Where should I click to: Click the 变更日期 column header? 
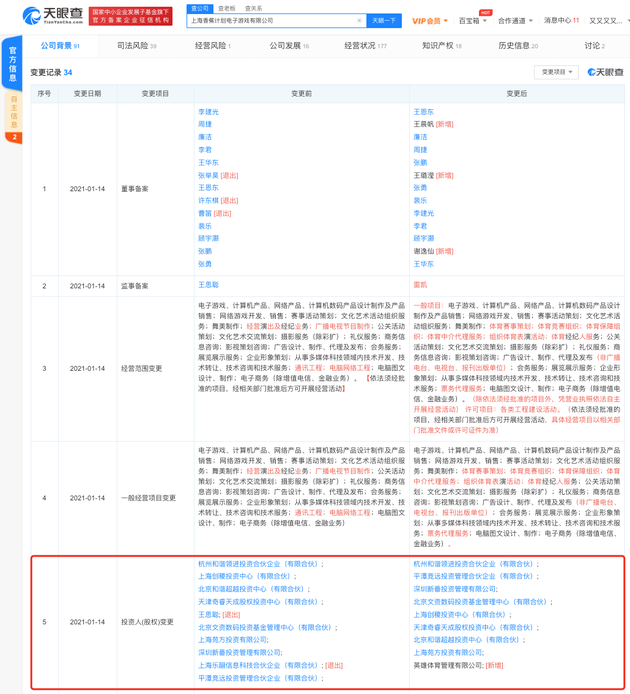point(87,93)
